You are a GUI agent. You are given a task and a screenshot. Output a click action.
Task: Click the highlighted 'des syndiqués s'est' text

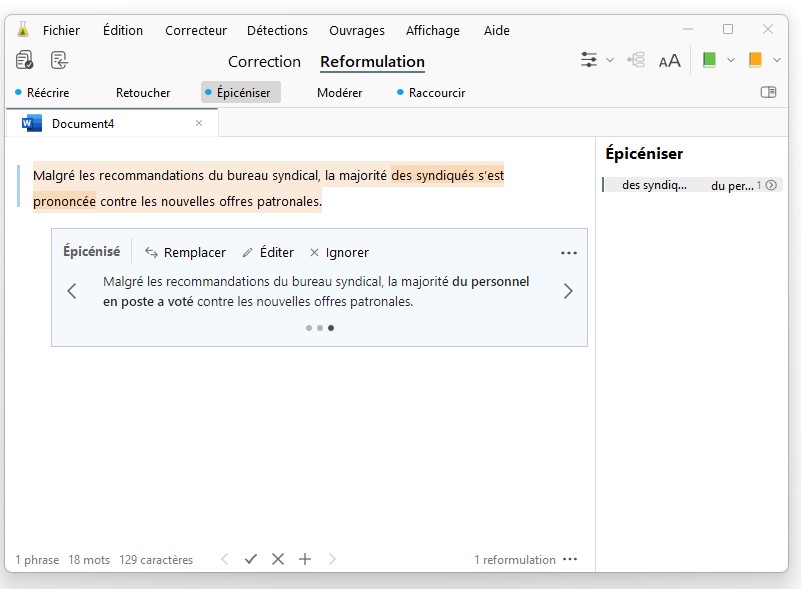(x=447, y=175)
